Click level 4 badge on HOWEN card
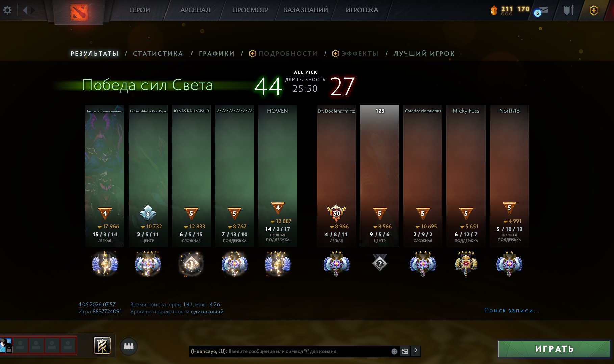The height and width of the screenshot is (364, 614). [278, 208]
